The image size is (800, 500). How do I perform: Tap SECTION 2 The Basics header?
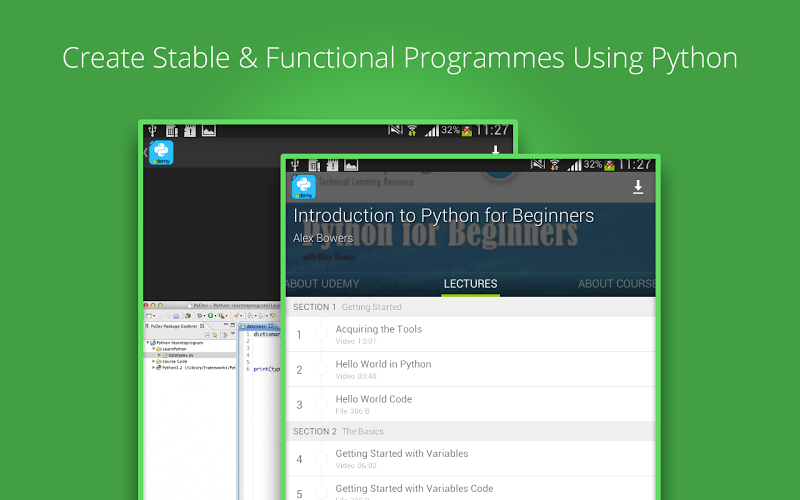(470, 432)
